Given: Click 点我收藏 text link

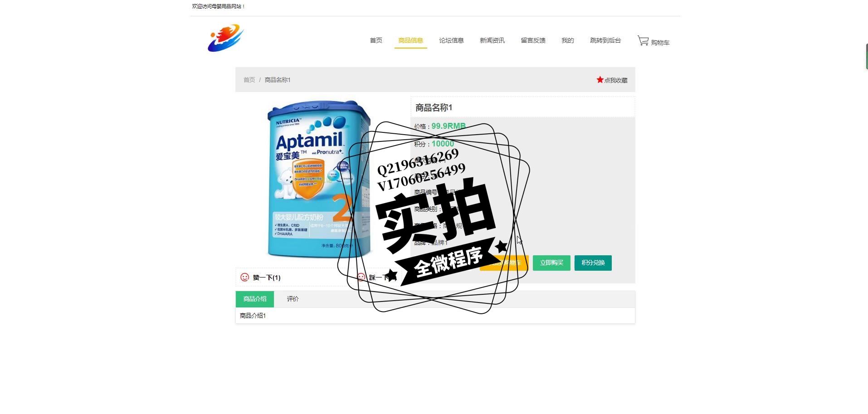Looking at the screenshot, I should [616, 80].
